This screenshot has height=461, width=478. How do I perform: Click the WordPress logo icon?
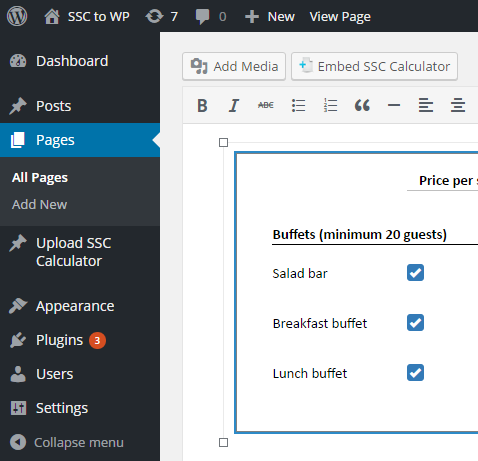(17, 16)
